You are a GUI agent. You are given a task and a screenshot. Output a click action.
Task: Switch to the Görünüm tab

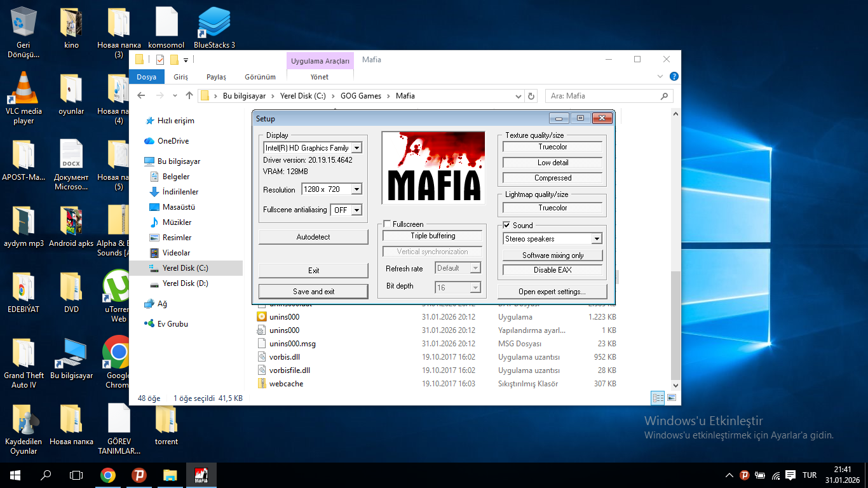261,77
